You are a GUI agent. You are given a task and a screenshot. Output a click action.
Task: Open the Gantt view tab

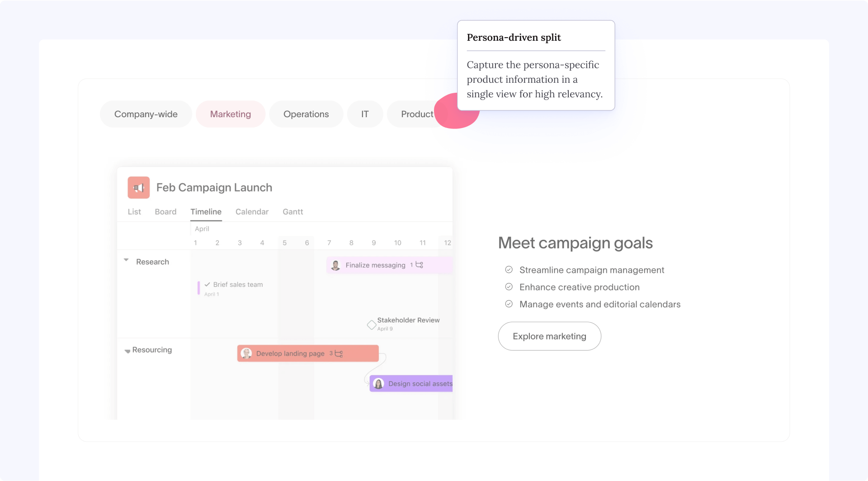292,212
